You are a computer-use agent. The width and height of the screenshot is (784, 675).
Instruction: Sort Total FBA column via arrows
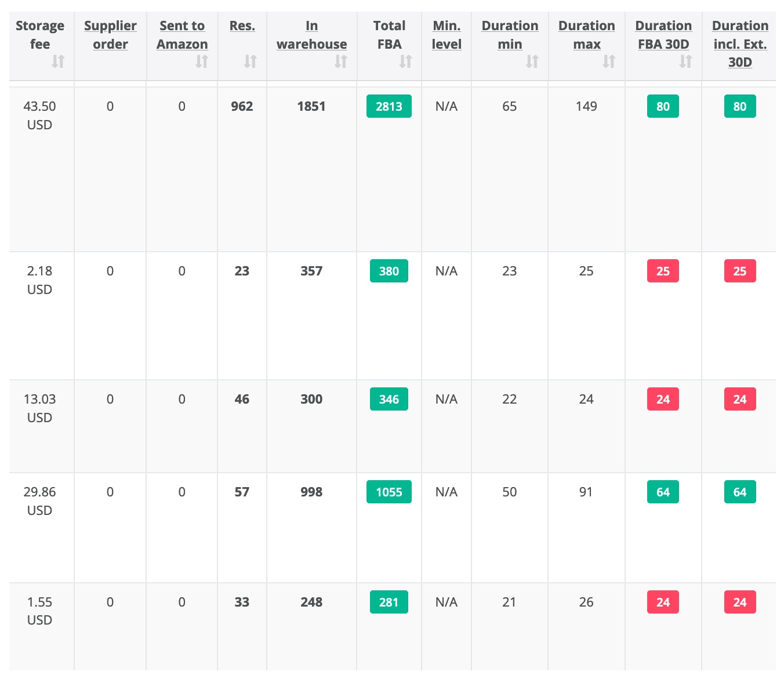[x=405, y=61]
